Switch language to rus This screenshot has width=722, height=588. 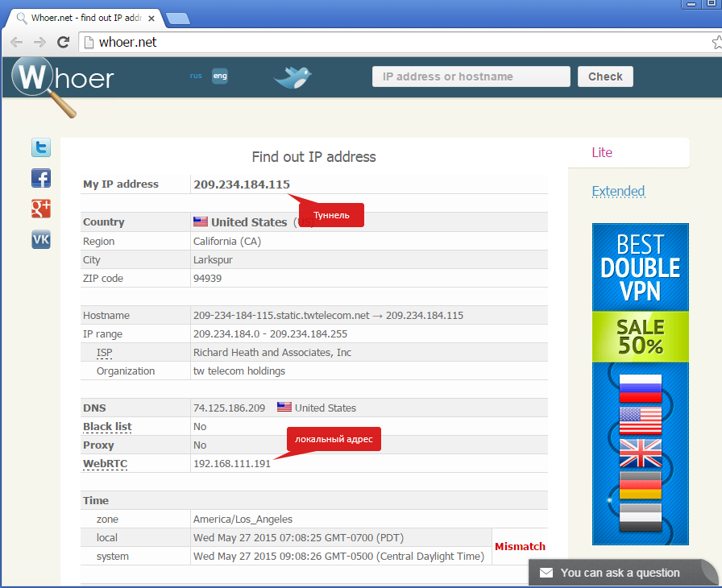coord(196,76)
